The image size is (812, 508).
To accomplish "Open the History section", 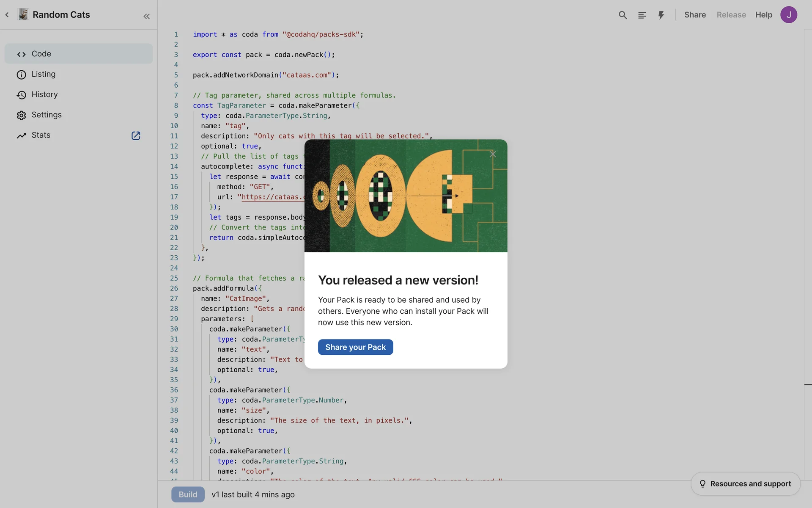I will (44, 94).
